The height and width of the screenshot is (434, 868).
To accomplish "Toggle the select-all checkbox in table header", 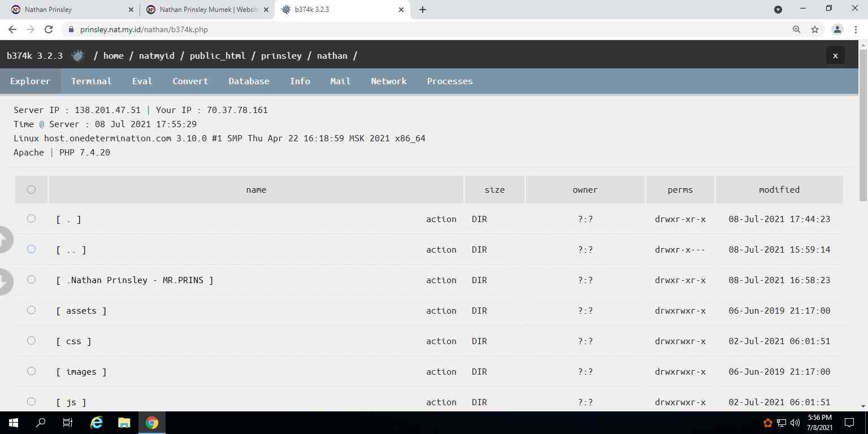I will point(31,189).
